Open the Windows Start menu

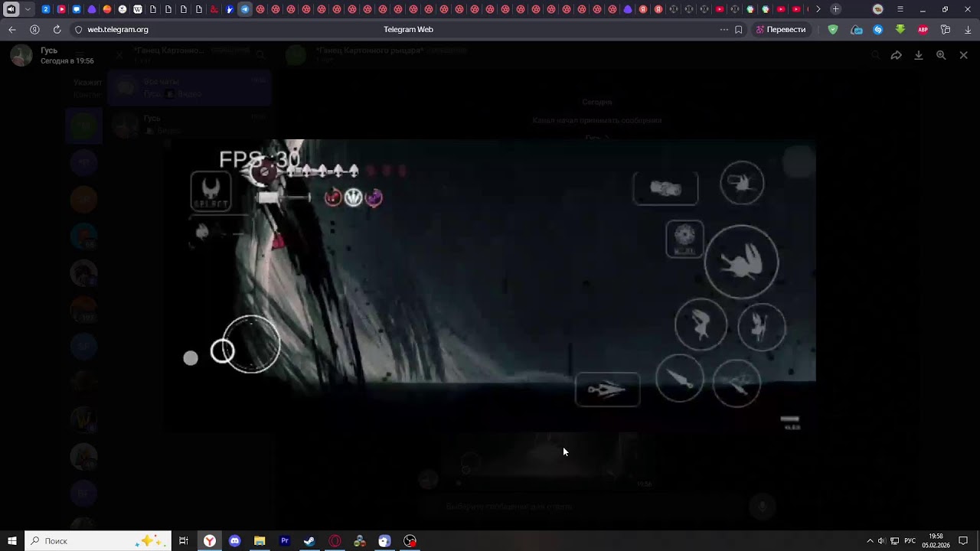coord(12,541)
